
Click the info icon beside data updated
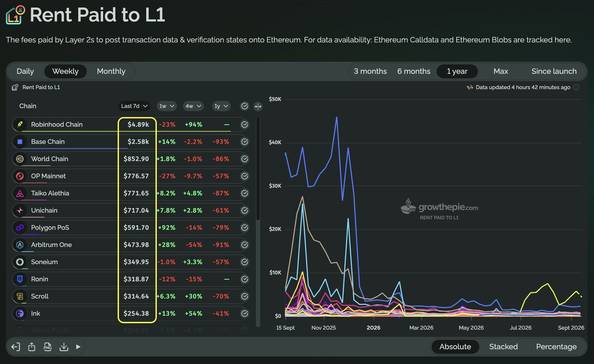pyautogui.click(x=577, y=88)
